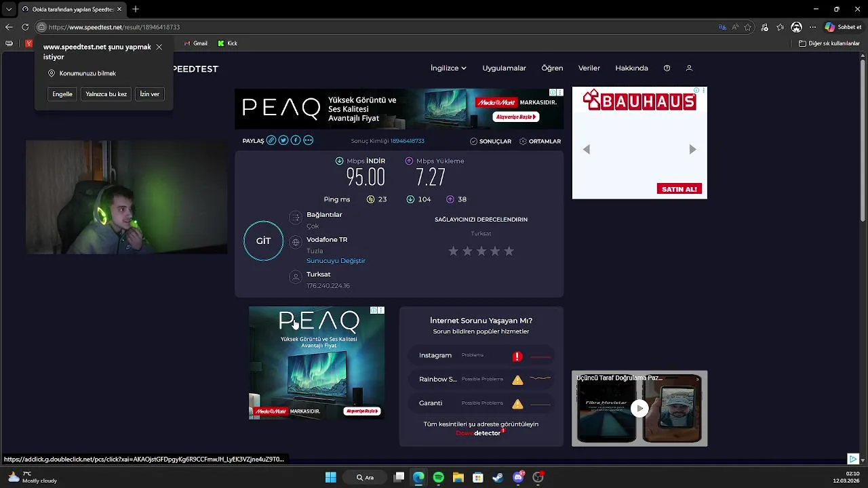Click the Turksat user icon

(295, 277)
